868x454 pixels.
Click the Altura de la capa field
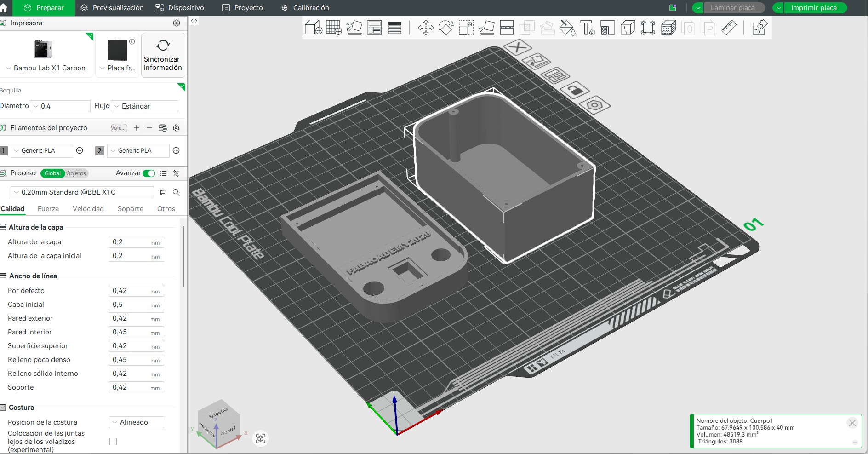136,242
